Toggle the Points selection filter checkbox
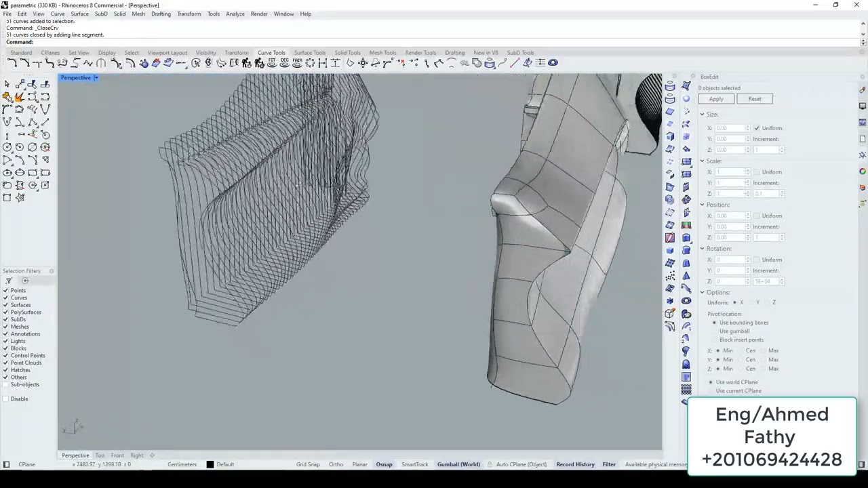868x488 pixels. coord(5,291)
